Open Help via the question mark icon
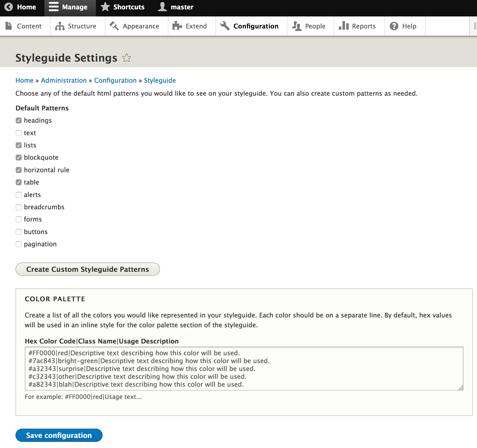This screenshot has height=448, width=477. pyautogui.click(x=394, y=26)
